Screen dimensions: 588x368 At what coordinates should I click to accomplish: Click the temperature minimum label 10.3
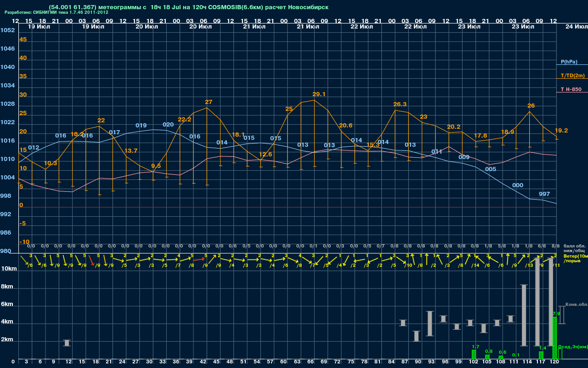point(51,163)
